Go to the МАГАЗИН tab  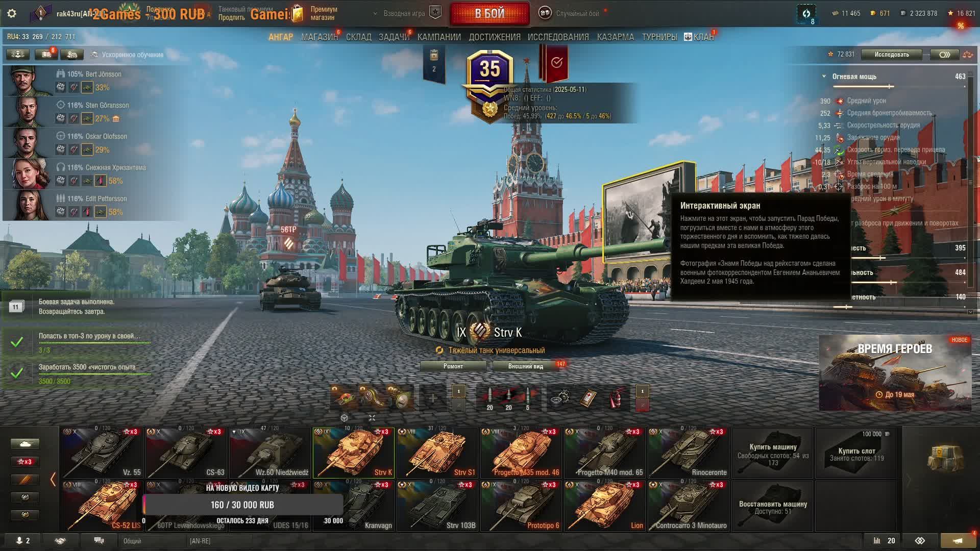[320, 37]
